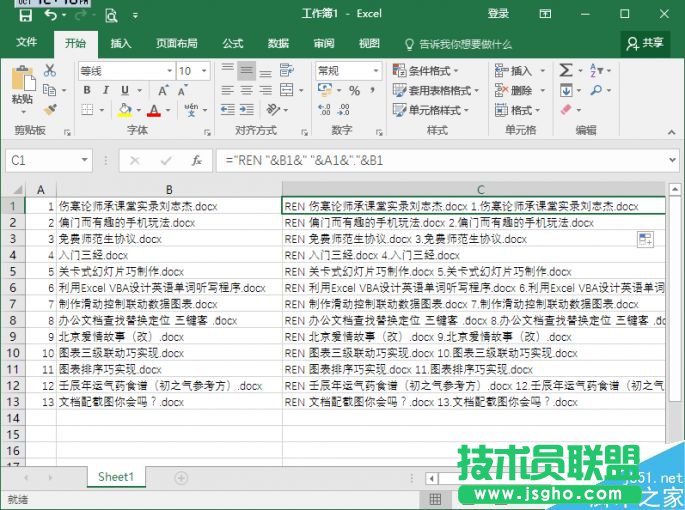The height and width of the screenshot is (510, 685).
Task: Open Format as Table (套用表格格式)
Action: pos(436,90)
